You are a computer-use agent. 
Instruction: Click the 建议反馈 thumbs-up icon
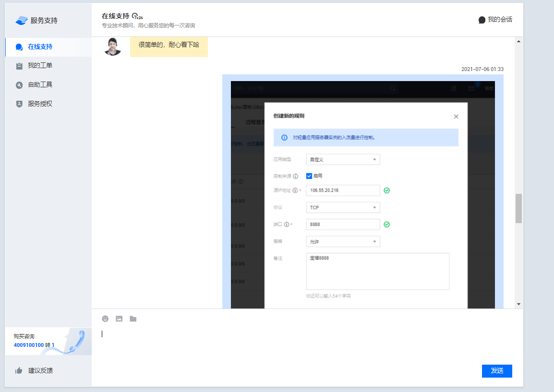(19, 370)
